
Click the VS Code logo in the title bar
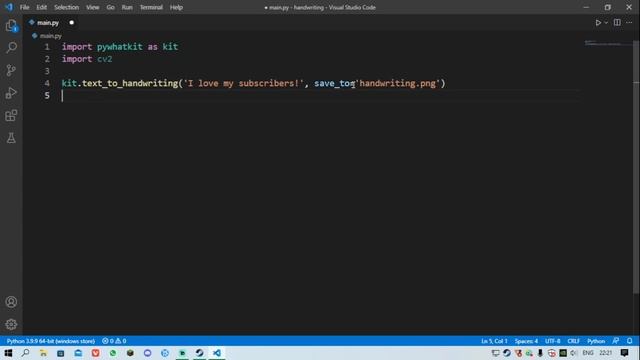tap(9, 7)
